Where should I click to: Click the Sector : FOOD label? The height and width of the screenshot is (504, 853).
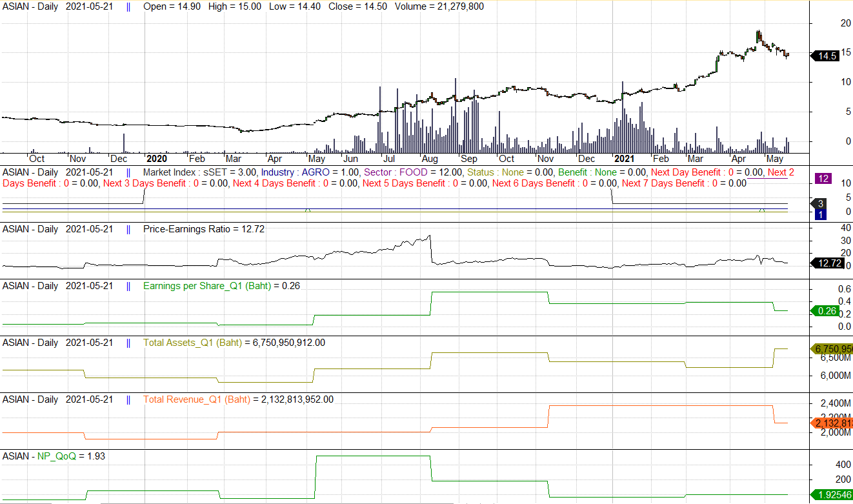(413, 172)
